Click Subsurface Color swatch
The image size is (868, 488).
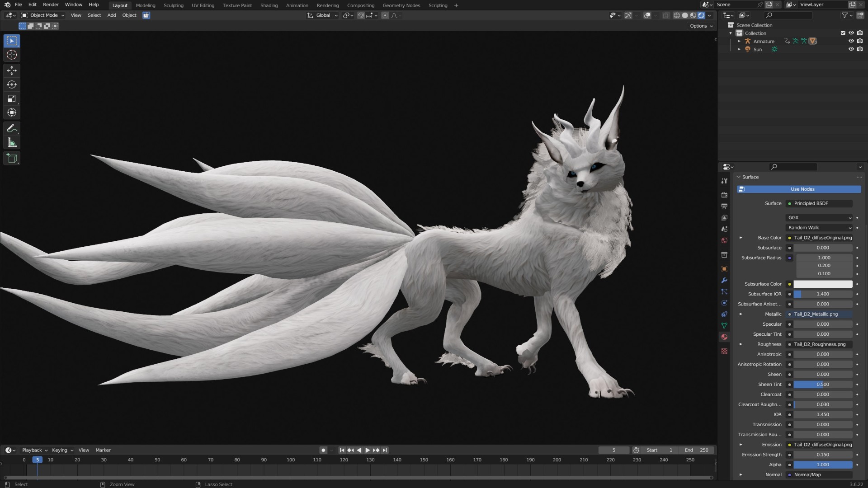[x=823, y=284]
